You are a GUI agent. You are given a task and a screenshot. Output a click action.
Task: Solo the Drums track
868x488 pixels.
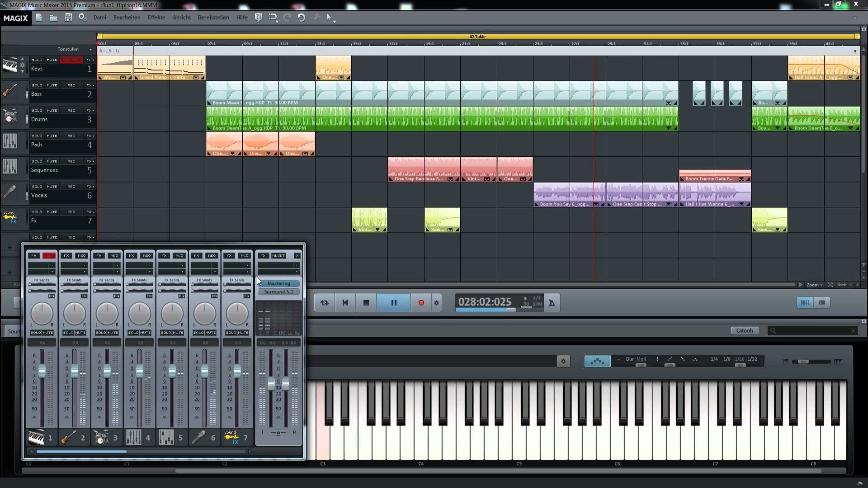coord(37,110)
